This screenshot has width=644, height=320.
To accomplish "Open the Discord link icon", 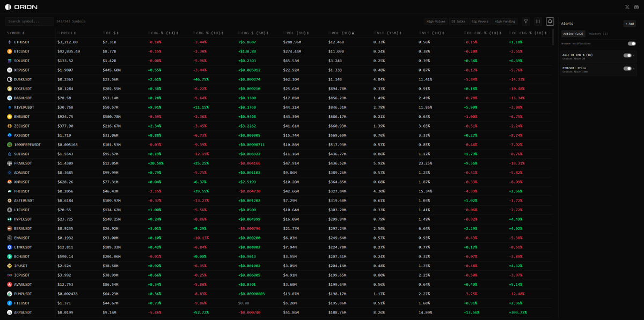I will pos(636,7).
